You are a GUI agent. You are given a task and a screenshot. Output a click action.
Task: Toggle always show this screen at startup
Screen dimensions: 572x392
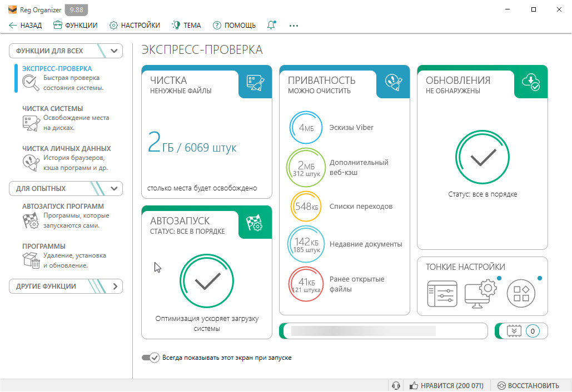[x=150, y=358]
